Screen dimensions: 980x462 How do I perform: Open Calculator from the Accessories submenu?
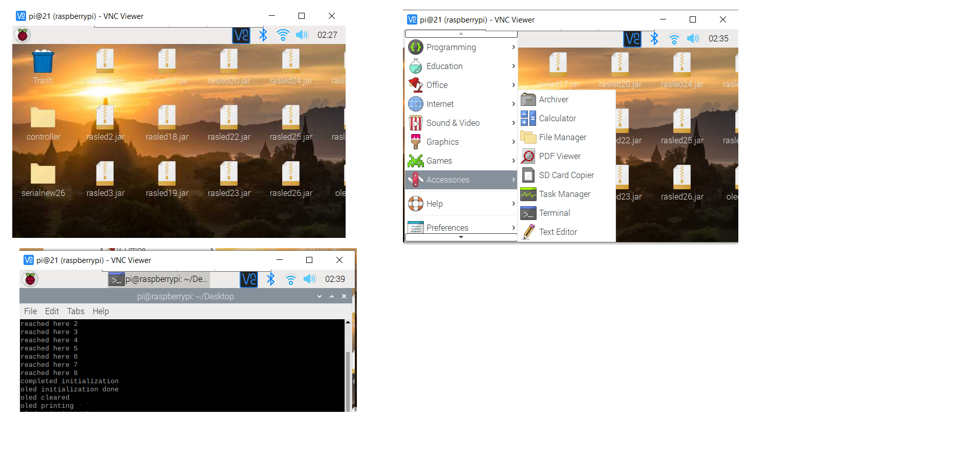coord(557,119)
